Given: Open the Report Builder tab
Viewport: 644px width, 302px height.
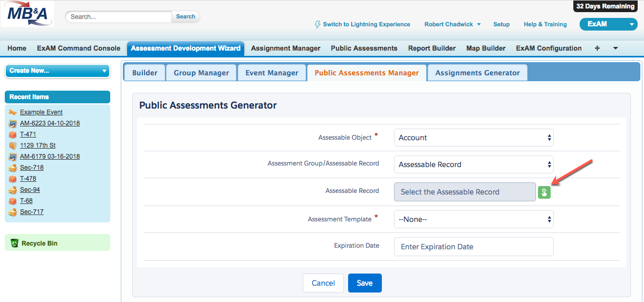Looking at the screenshot, I should click(432, 48).
